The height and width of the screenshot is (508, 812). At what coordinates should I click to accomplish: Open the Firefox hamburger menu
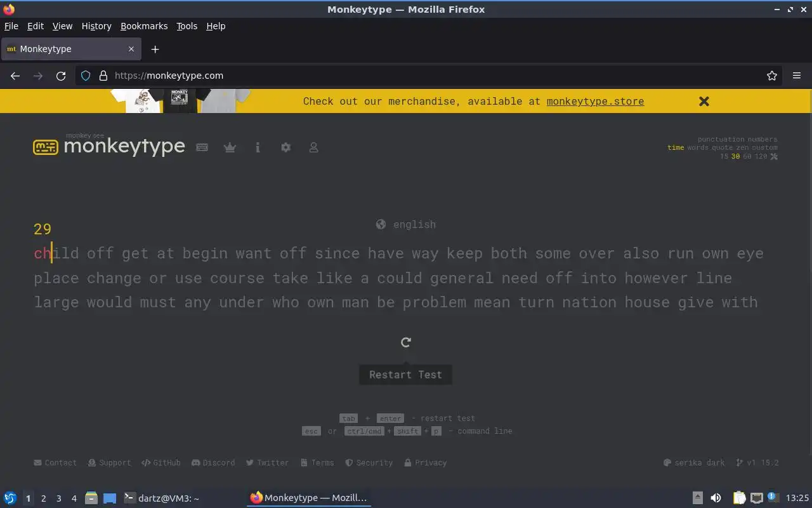[797, 76]
